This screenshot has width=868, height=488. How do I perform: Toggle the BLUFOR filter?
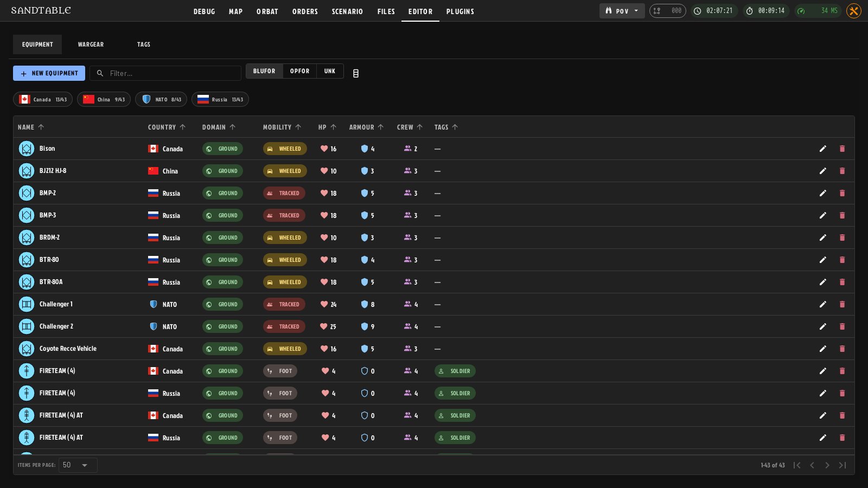[264, 71]
